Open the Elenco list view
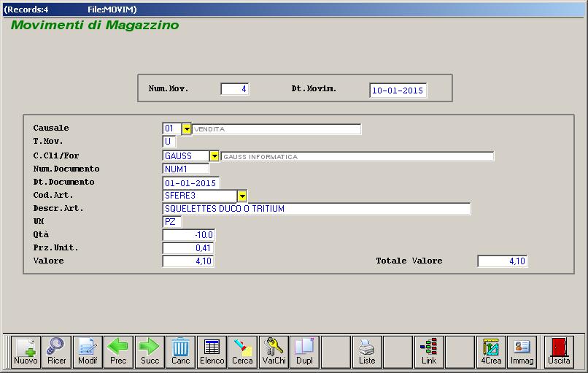 212,352
